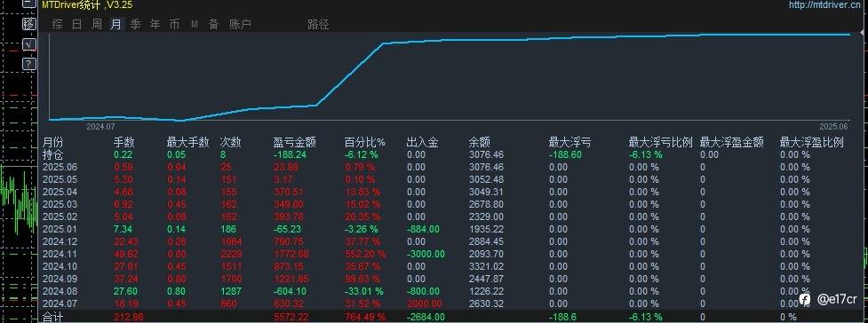Click the 百分比% column header
This screenshot has width=868, height=323.
[x=365, y=143]
